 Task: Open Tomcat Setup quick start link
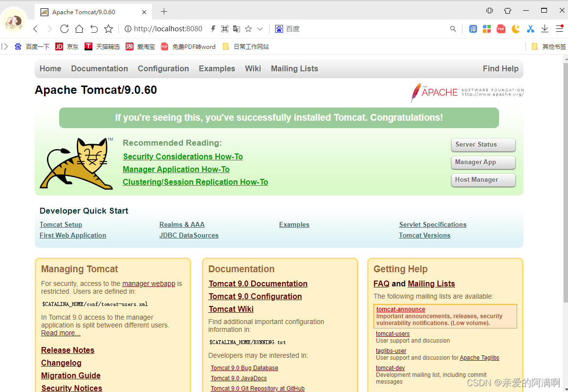(61, 225)
